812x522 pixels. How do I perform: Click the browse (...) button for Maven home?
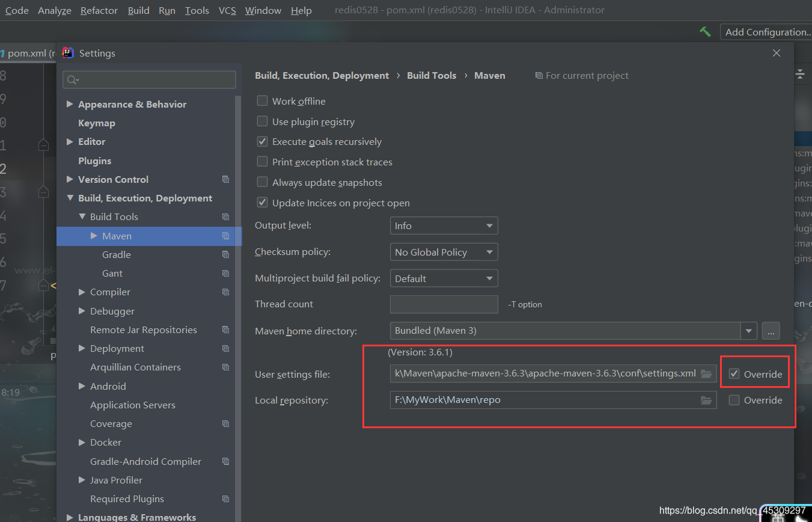click(771, 330)
